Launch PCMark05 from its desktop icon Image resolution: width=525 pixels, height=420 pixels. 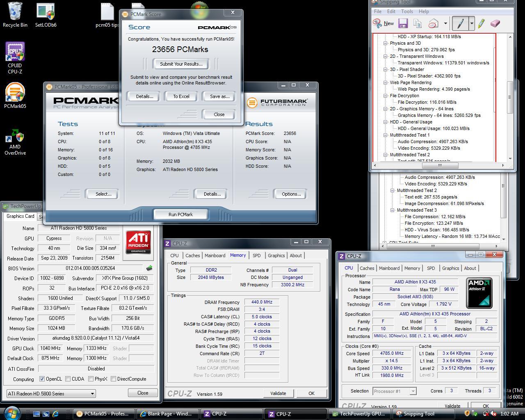(x=15, y=96)
